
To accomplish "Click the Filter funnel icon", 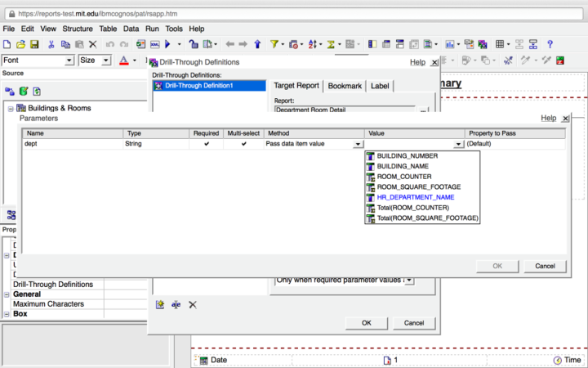I will (x=274, y=44).
